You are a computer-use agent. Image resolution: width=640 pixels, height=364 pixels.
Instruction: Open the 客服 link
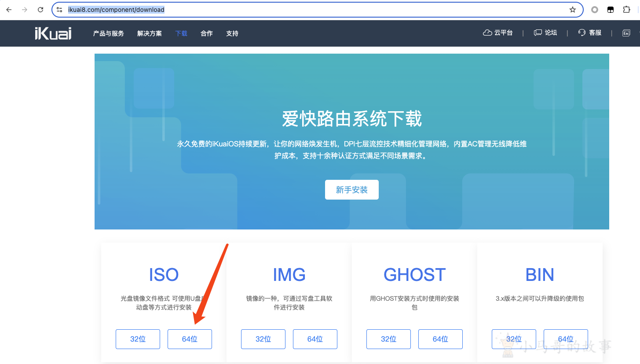595,33
